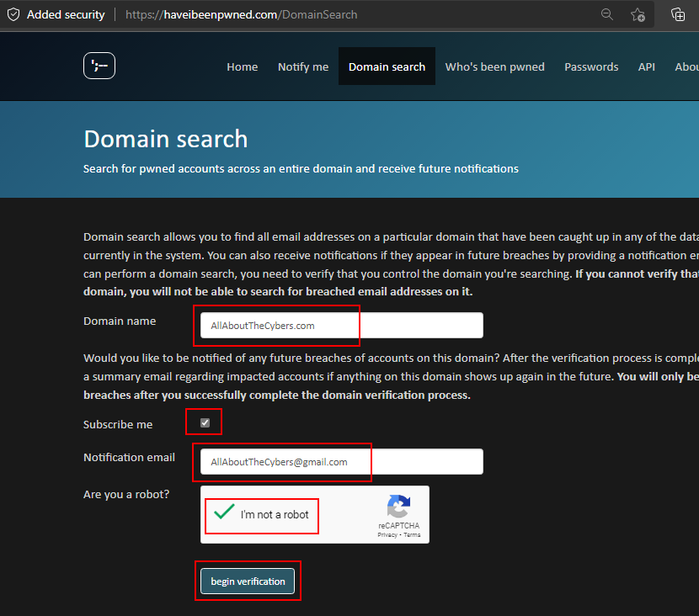This screenshot has height=616, width=699.
Task: Click the Added security shield icon
Action: click(13, 14)
